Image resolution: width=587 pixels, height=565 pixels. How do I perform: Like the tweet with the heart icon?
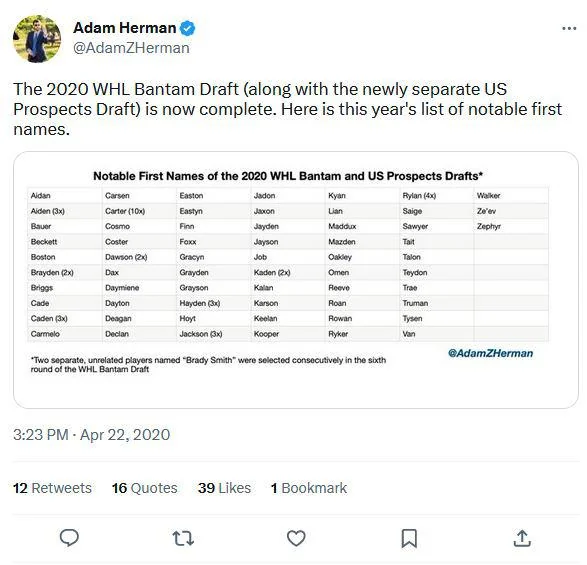pyautogui.click(x=296, y=538)
